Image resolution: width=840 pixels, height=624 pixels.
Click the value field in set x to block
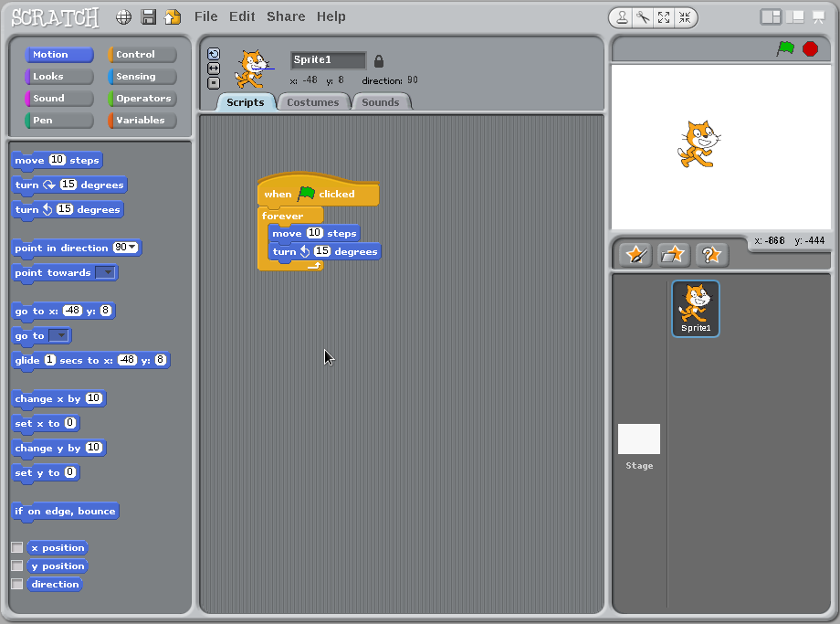coord(70,423)
